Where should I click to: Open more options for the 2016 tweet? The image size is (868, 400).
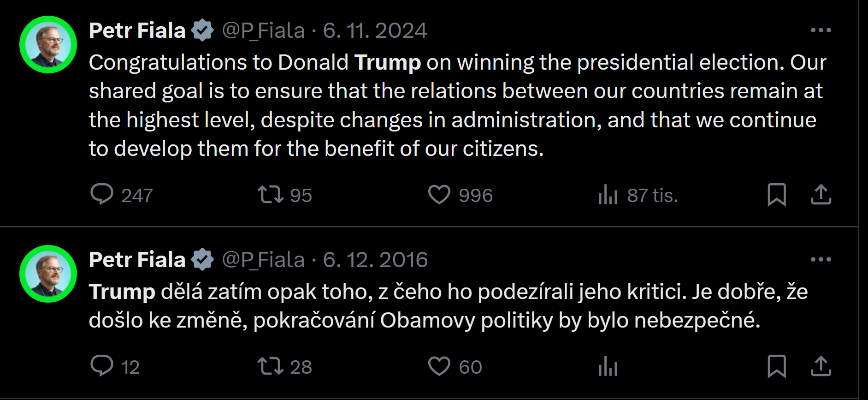tap(821, 259)
